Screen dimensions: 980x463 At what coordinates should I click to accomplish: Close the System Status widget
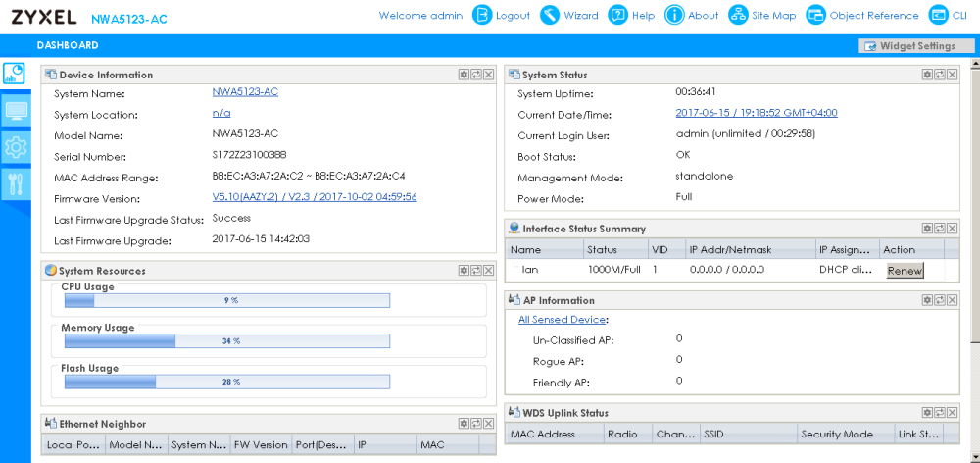953,75
